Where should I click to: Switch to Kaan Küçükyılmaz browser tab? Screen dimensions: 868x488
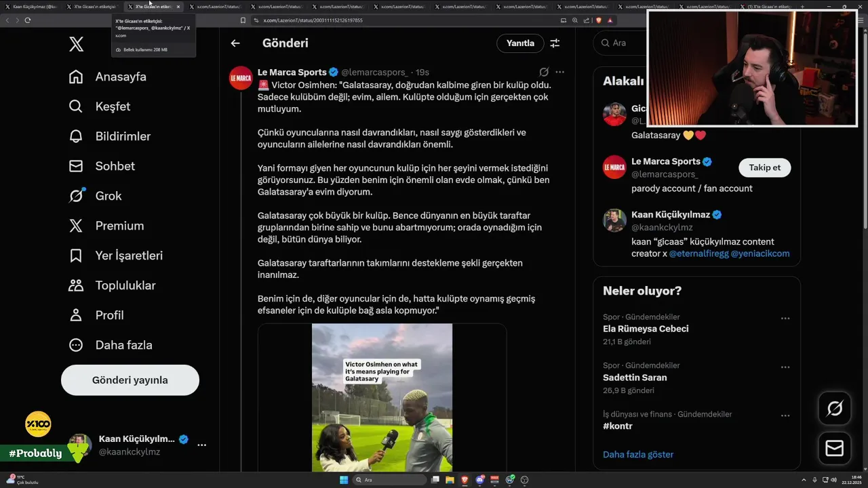click(x=31, y=7)
